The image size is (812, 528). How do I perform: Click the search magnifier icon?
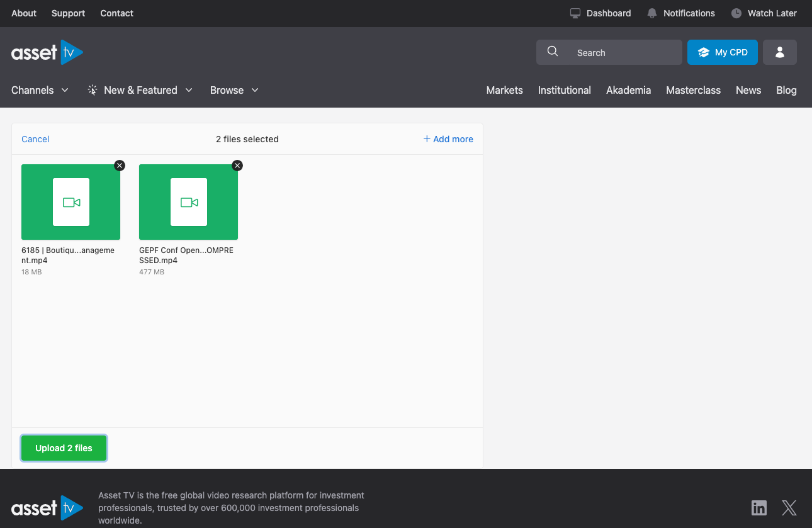(553, 52)
